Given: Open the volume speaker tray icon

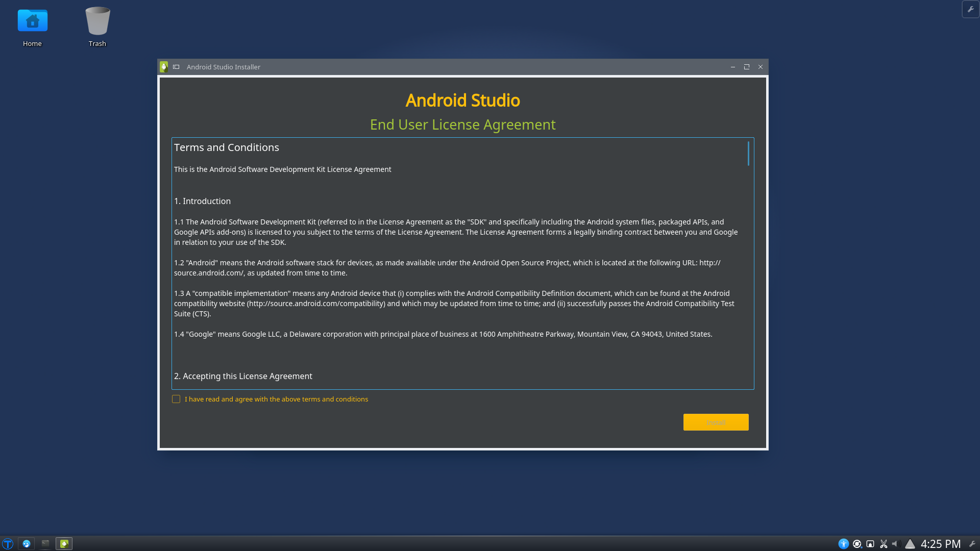Looking at the screenshot, I should [x=895, y=544].
